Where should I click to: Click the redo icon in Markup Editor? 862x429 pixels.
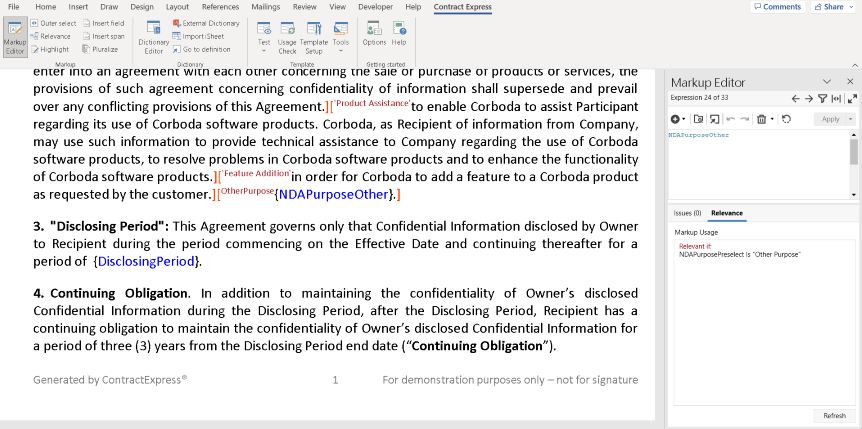[744, 119]
